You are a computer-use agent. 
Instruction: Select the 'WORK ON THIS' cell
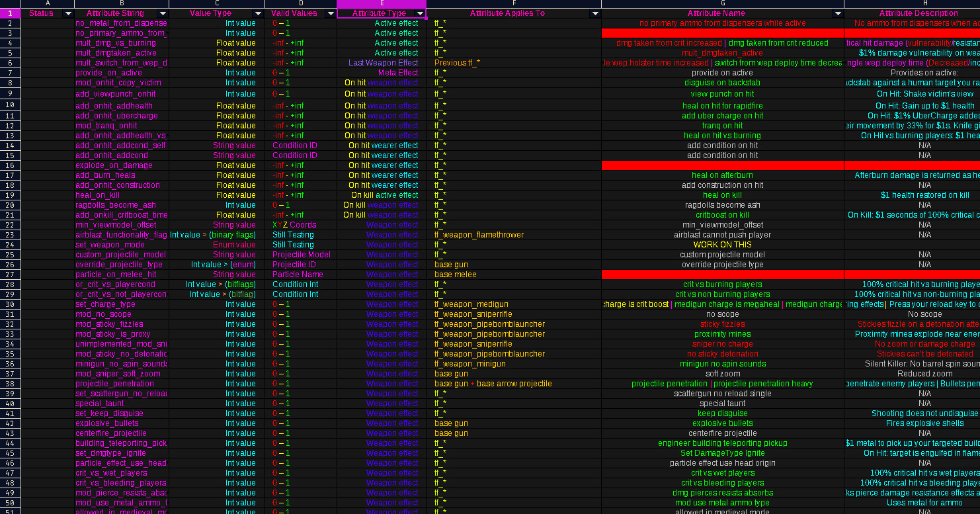[722, 245]
